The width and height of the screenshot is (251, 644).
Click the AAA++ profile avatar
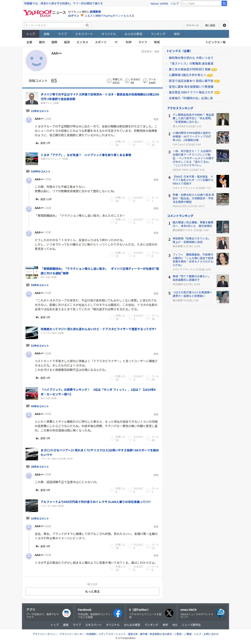[37, 61]
